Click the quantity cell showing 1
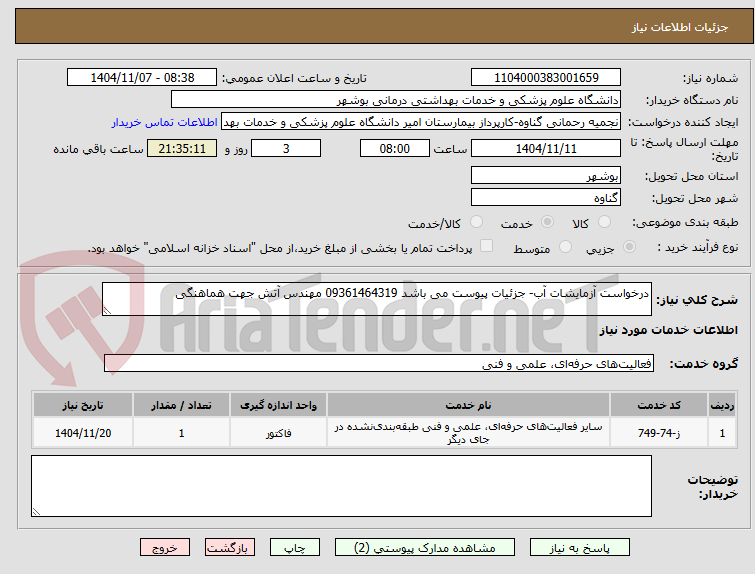The image size is (755, 574). click(x=182, y=433)
